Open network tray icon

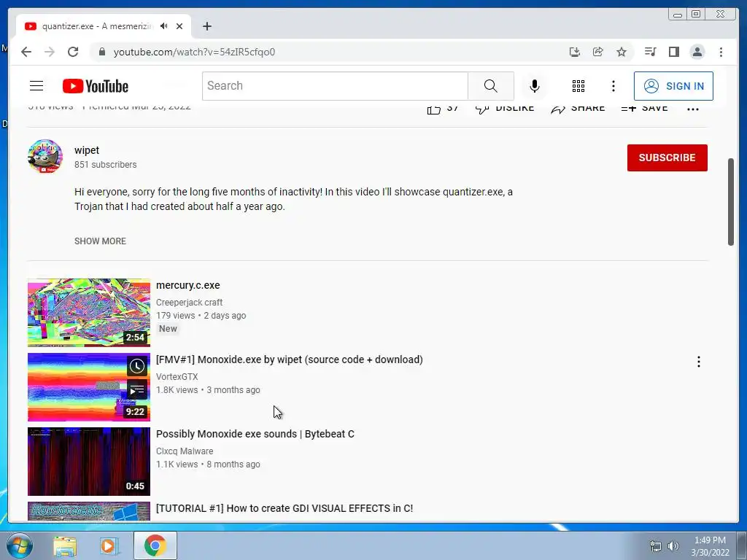[x=656, y=546]
